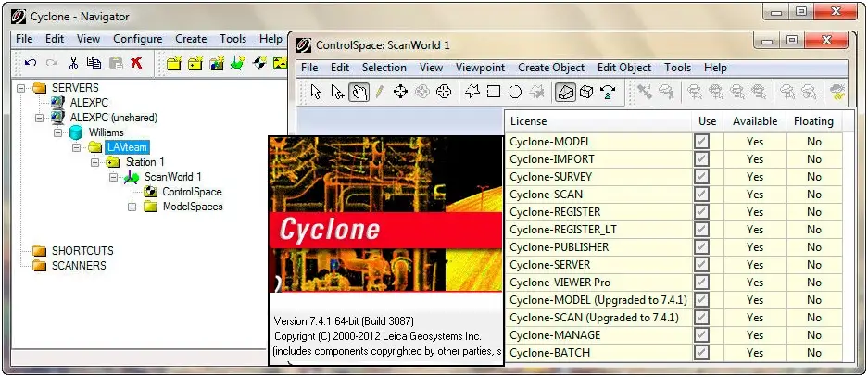Click the Paste clipboard icon in Navigator
Image resolution: width=868 pixels, height=377 pixels.
[116, 63]
